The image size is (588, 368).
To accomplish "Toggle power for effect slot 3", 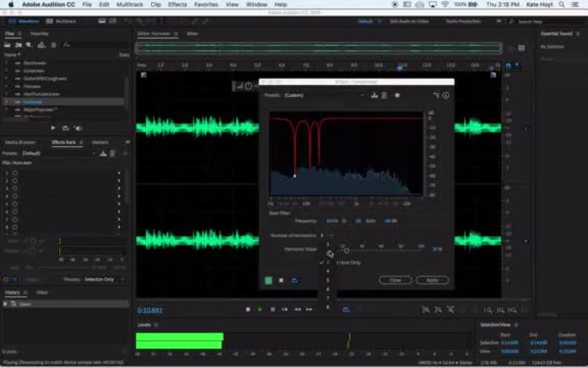I will point(15,188).
